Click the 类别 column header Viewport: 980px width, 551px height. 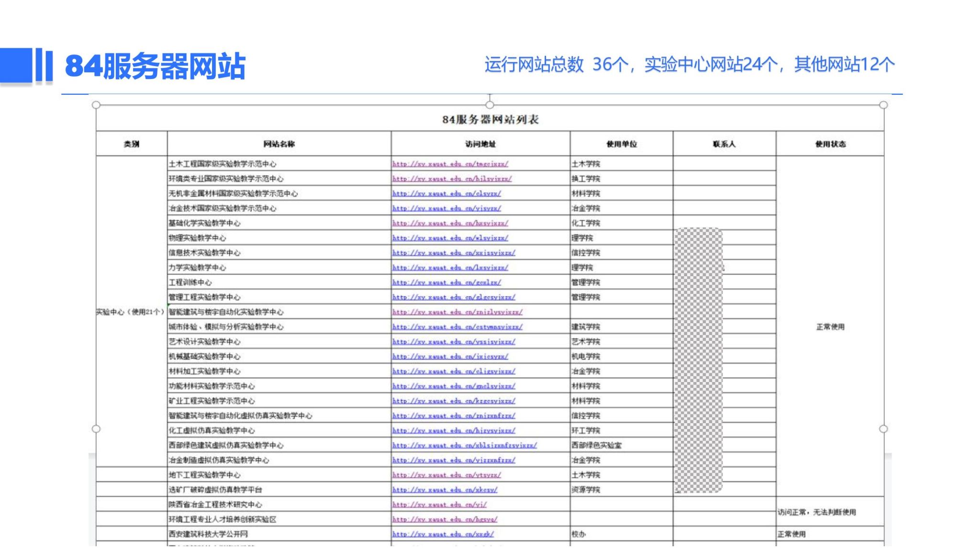pos(132,144)
